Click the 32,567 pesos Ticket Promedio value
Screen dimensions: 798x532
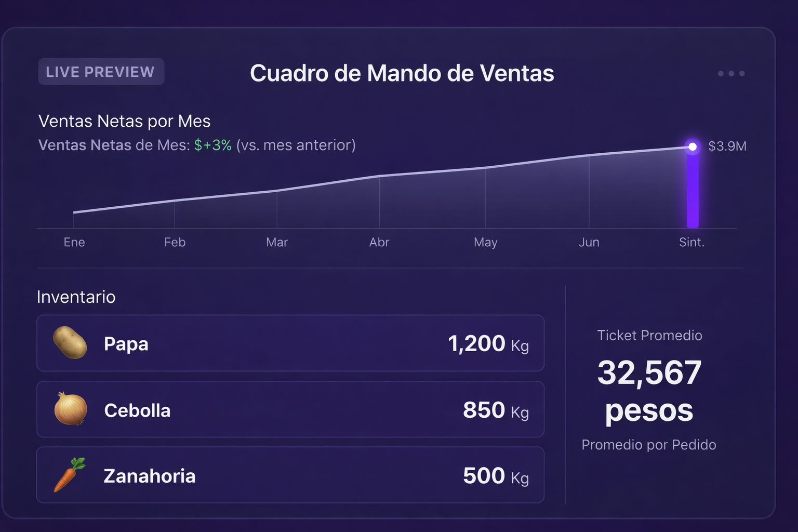click(649, 391)
